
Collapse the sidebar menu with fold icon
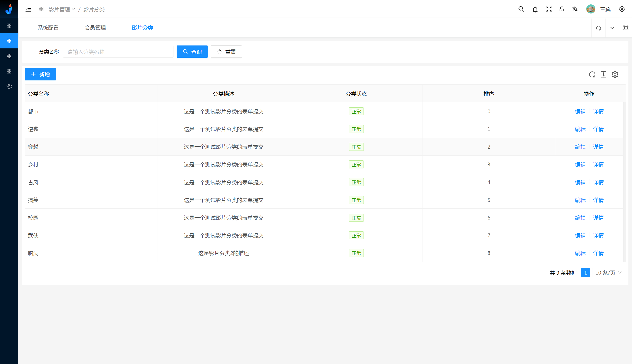coord(28,9)
